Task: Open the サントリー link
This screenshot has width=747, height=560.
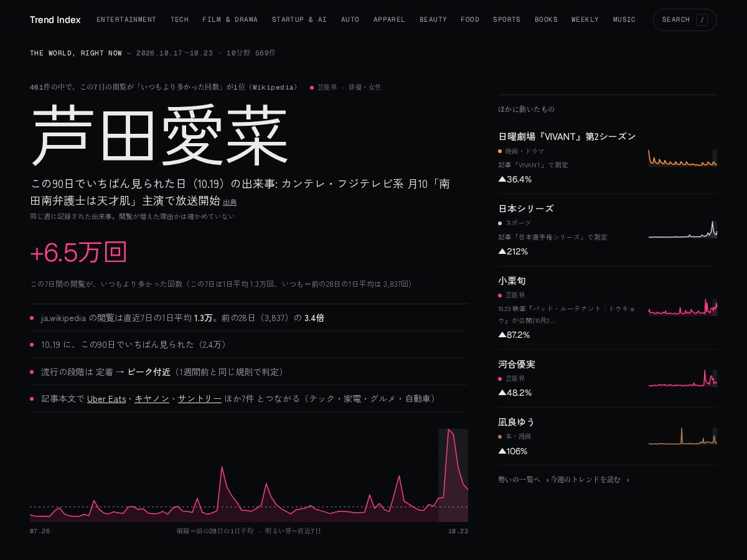Action: [200, 399]
